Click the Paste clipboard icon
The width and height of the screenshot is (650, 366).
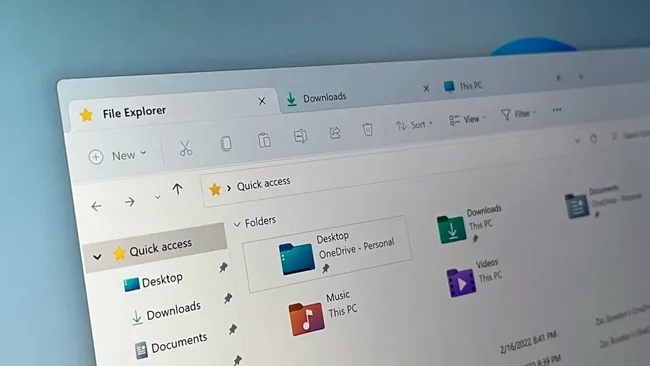[x=264, y=140]
